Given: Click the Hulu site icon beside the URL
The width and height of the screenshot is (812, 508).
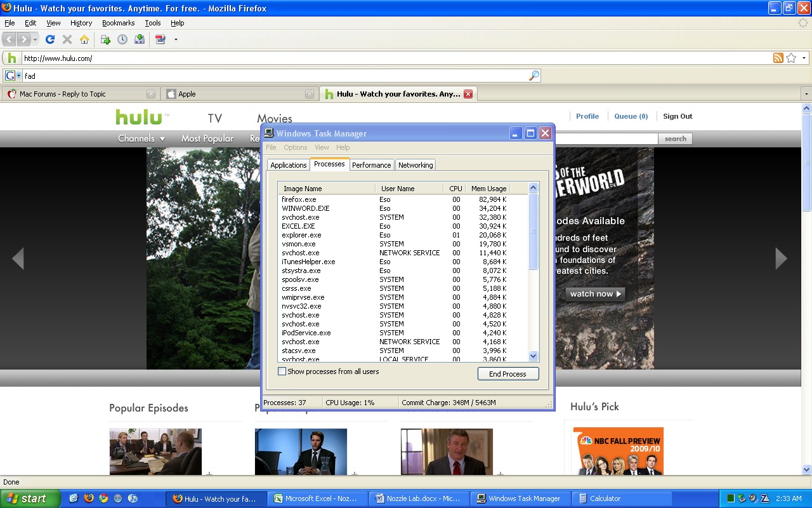Looking at the screenshot, I should (11, 58).
